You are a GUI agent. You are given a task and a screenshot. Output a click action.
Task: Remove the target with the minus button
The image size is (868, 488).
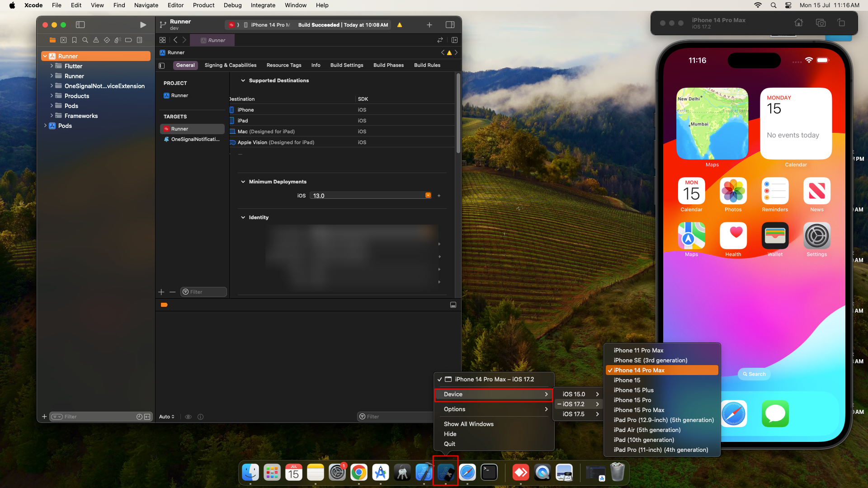pyautogui.click(x=172, y=292)
